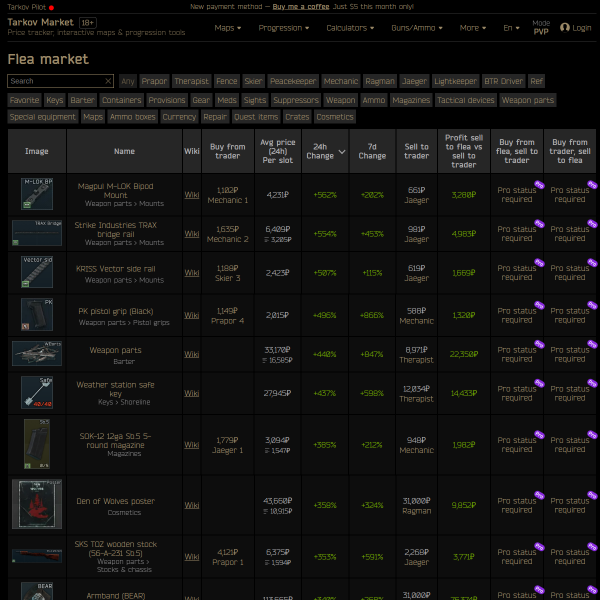Image resolution: width=600 pixels, height=600 pixels.
Task: Show the Tactical devices category
Action: (x=465, y=100)
